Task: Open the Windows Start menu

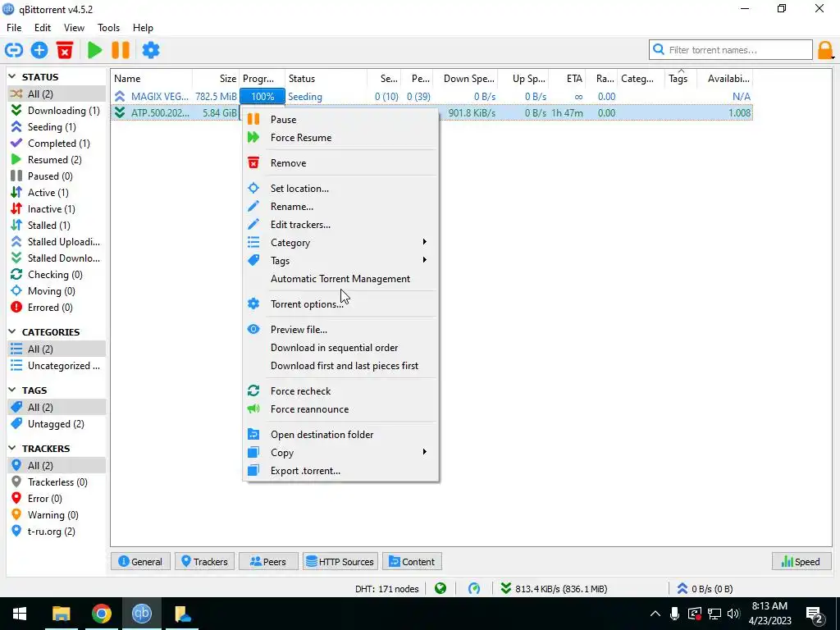Action: (x=20, y=614)
